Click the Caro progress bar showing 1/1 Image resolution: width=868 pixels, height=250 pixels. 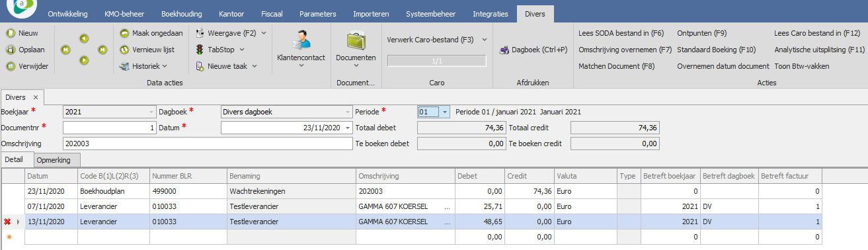pyautogui.click(x=436, y=61)
